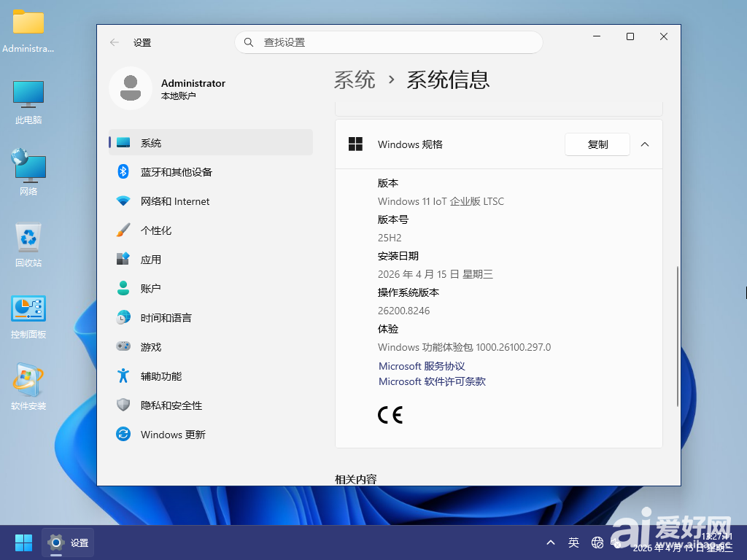The height and width of the screenshot is (560, 747).
Task: Click the 设置 taskbar button
Action: pyautogui.click(x=68, y=542)
